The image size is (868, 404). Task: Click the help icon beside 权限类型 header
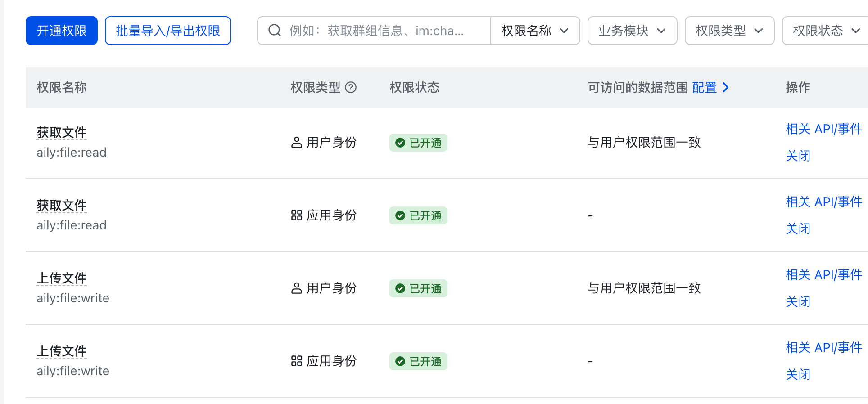[x=351, y=87]
